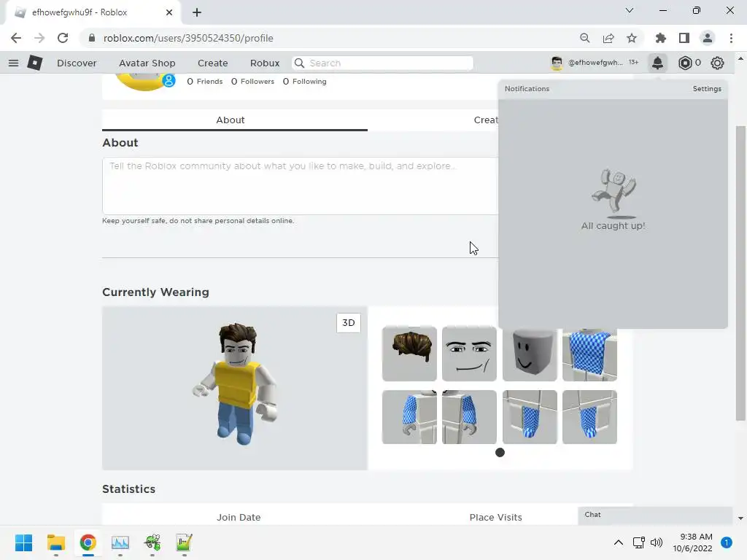Image resolution: width=747 pixels, height=560 pixels.
Task: Click the 3D avatar preview
Action: (235, 388)
